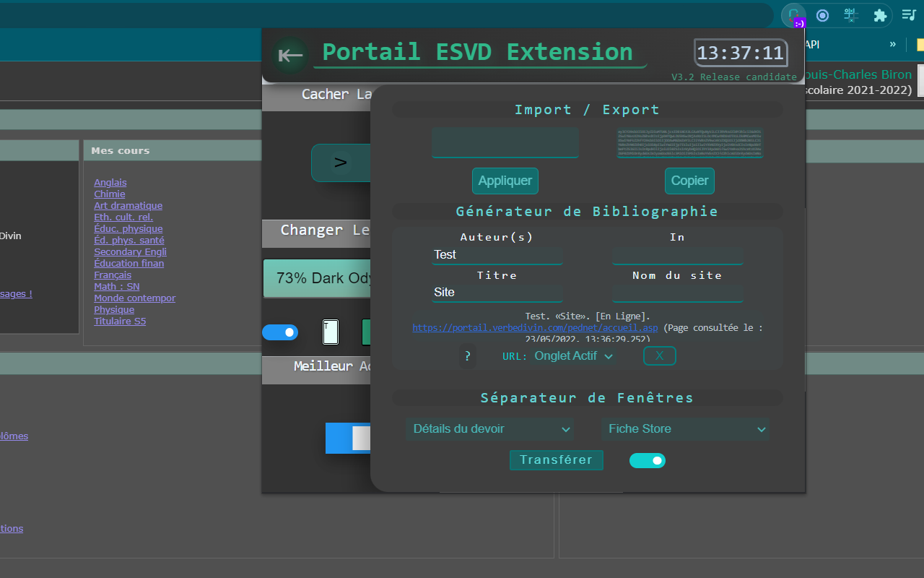Click the Portail ESVD Extension title
The height and width of the screenshot is (578, 924).
tap(477, 52)
